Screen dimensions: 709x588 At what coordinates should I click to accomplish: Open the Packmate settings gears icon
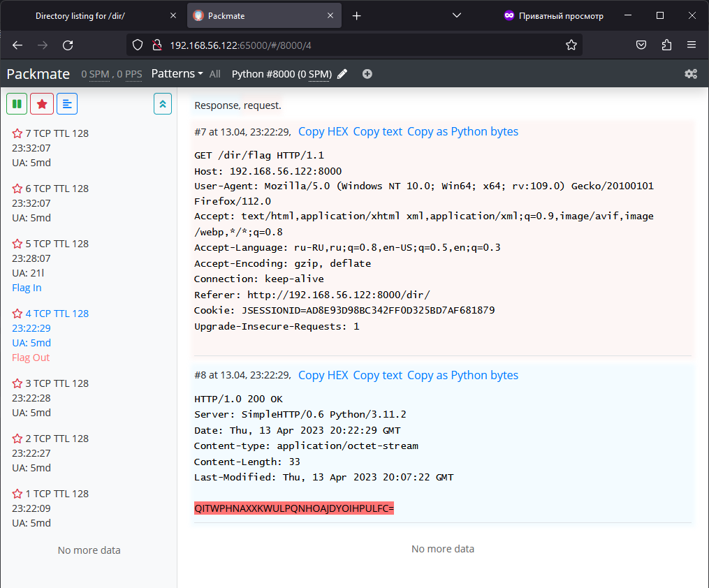[x=691, y=74]
